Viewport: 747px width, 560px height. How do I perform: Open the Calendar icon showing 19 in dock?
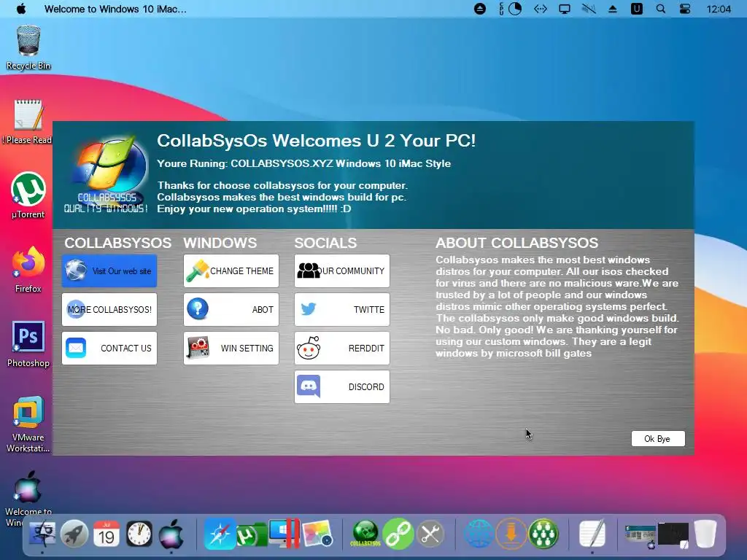[107, 534]
